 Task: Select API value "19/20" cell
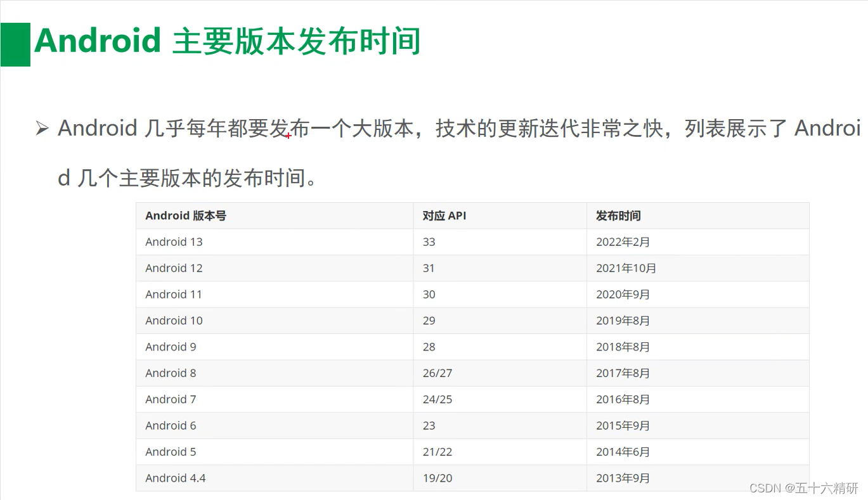pos(500,478)
